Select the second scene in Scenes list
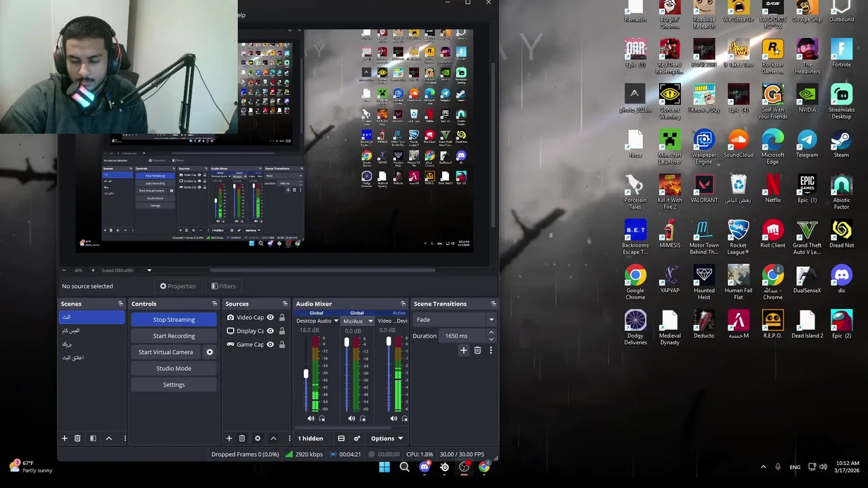868x488 pixels. 92,331
